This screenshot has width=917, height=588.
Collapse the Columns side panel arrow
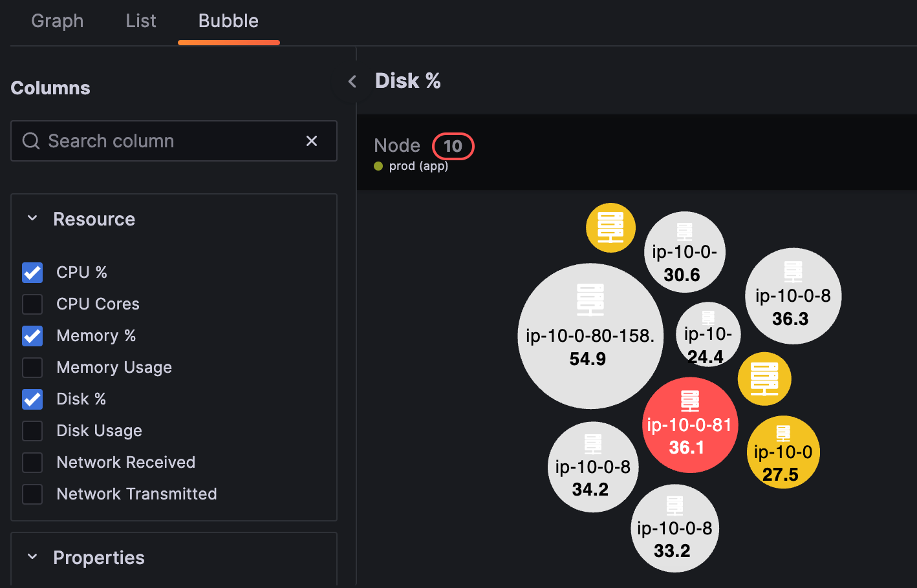coord(352,81)
